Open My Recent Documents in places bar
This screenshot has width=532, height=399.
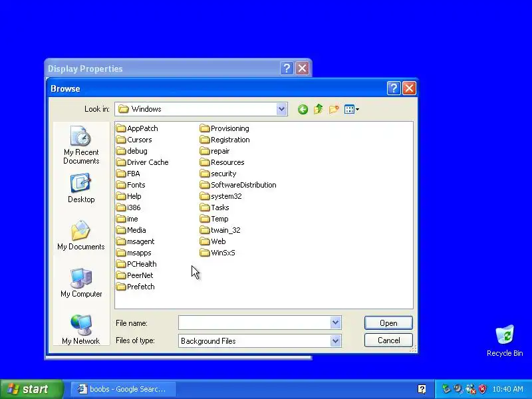[x=81, y=145]
